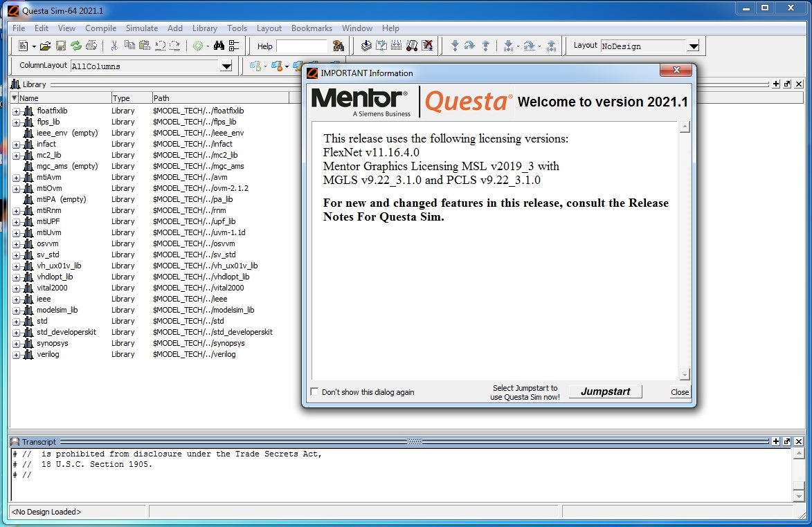
Task: Click the Undo arrow icon
Action: coord(160,46)
